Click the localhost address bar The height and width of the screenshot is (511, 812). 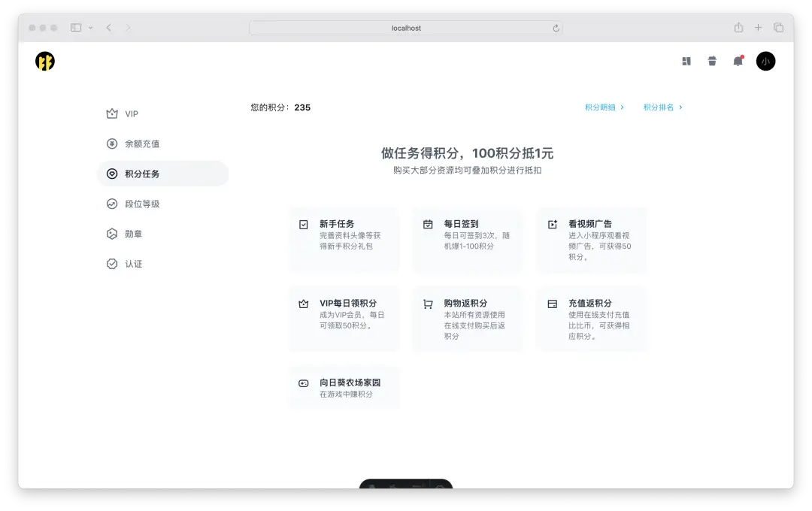click(x=406, y=28)
